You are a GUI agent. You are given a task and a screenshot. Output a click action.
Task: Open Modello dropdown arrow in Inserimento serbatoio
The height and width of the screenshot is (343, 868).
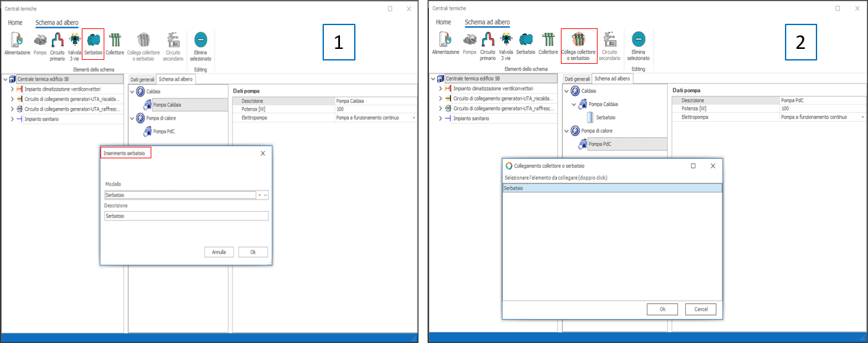pyautogui.click(x=259, y=195)
